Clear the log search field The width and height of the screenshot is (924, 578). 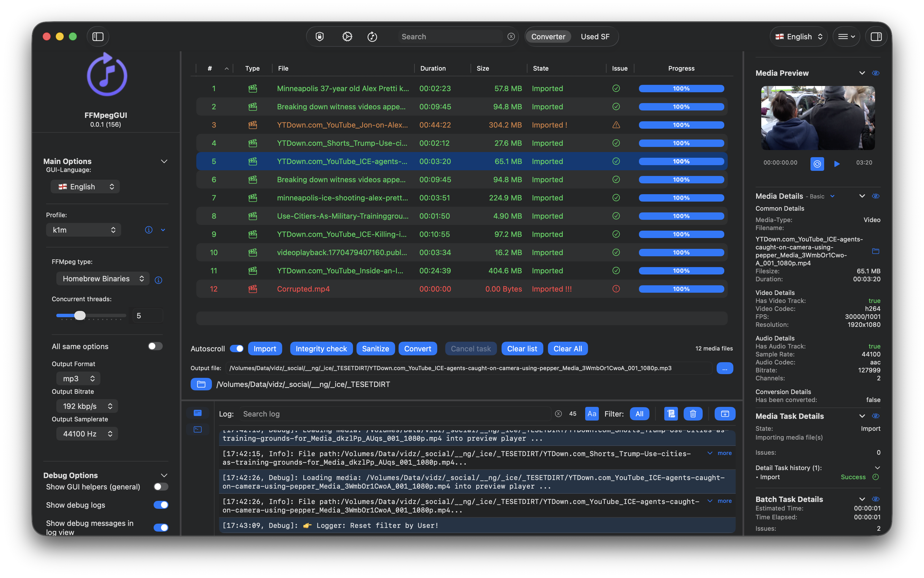558,414
